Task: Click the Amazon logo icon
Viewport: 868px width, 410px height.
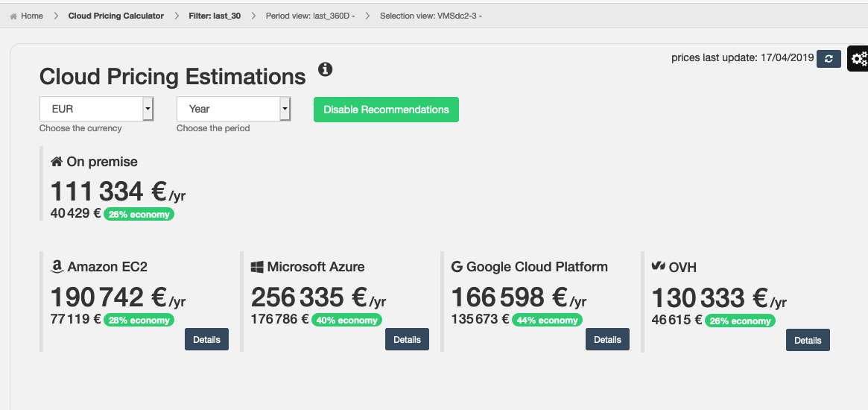Action: click(x=57, y=267)
